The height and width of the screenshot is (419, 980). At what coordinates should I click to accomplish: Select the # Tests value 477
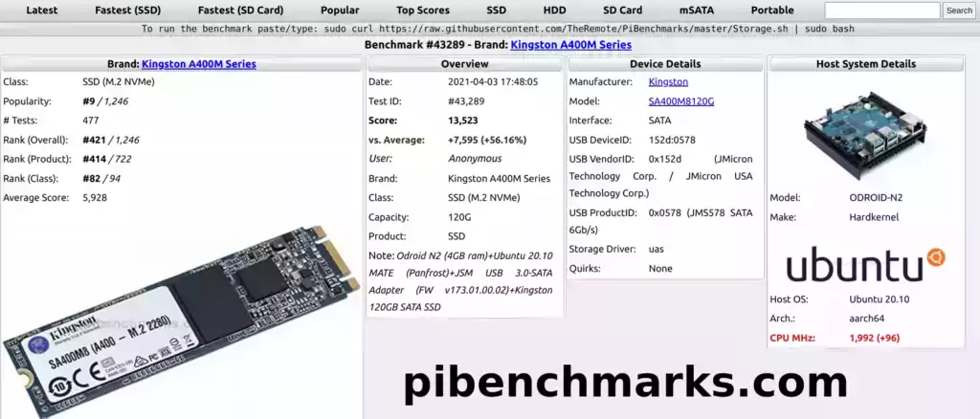pyautogui.click(x=91, y=121)
